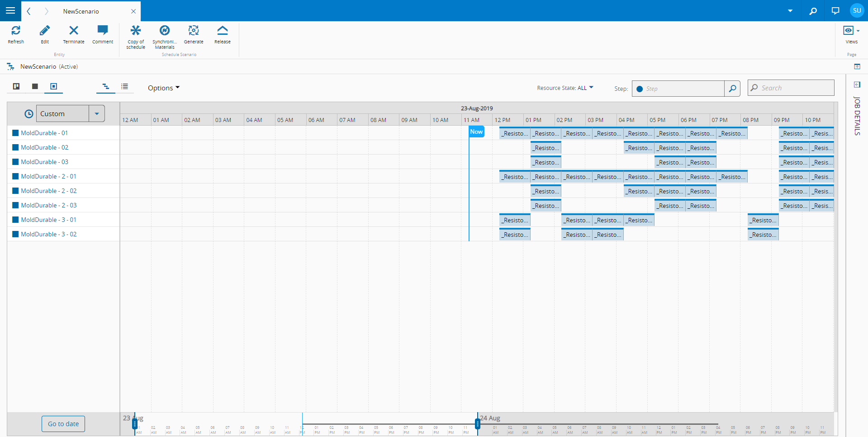The width and height of the screenshot is (868, 437).
Task: Click the Search input field
Action: tap(791, 88)
